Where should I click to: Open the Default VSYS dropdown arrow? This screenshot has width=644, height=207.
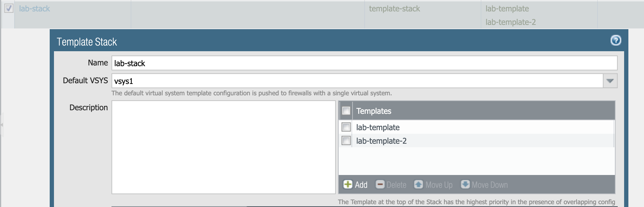(x=610, y=81)
